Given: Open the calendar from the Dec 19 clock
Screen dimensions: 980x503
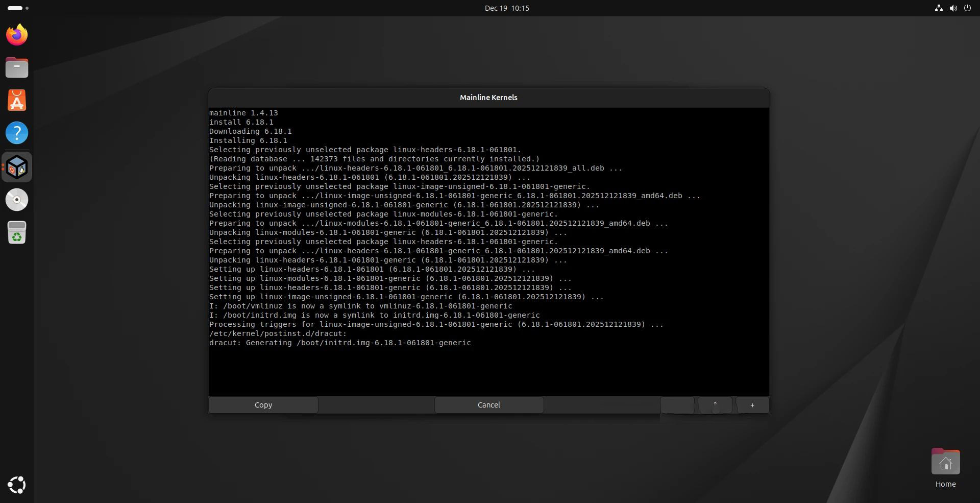Looking at the screenshot, I should coord(506,8).
